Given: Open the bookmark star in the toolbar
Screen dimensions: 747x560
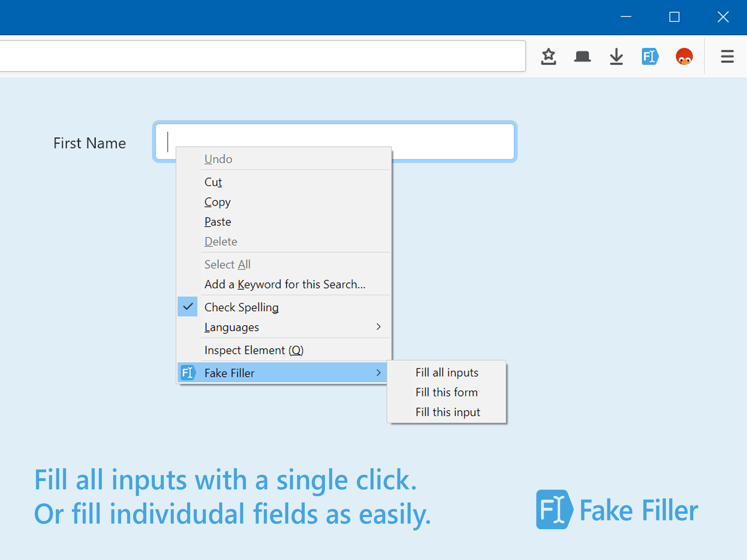Looking at the screenshot, I should 548,56.
